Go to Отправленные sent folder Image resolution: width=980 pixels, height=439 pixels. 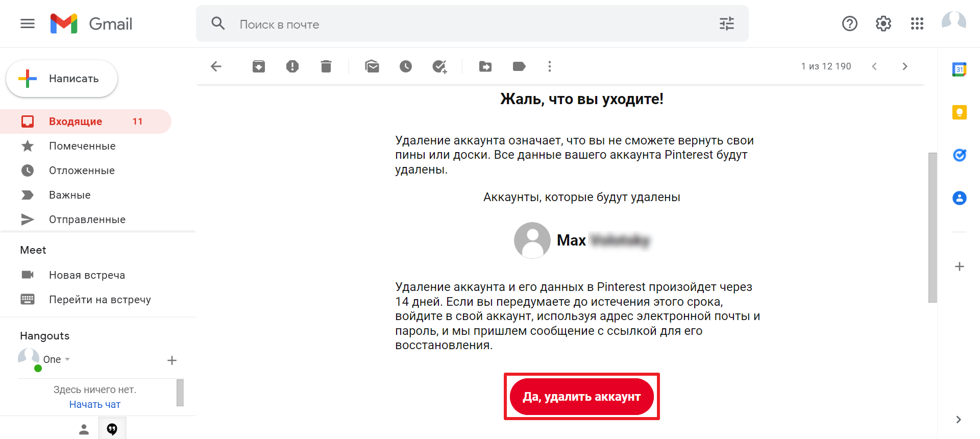coord(87,219)
